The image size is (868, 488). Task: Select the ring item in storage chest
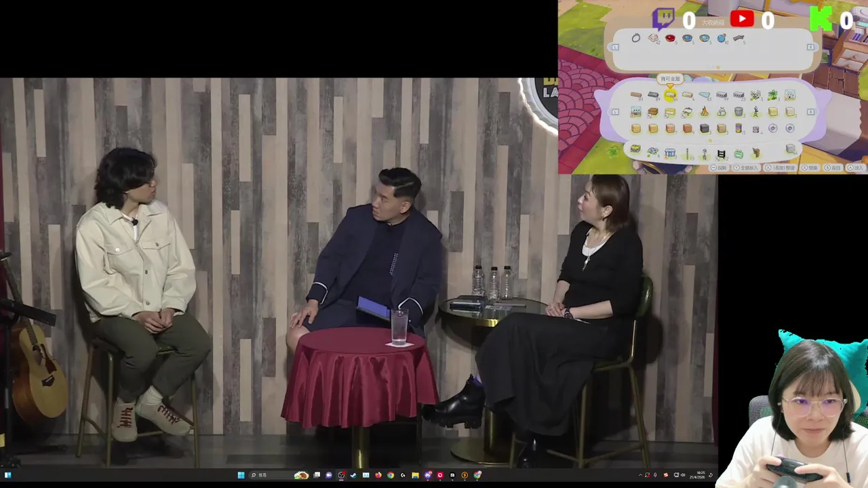pos(636,38)
